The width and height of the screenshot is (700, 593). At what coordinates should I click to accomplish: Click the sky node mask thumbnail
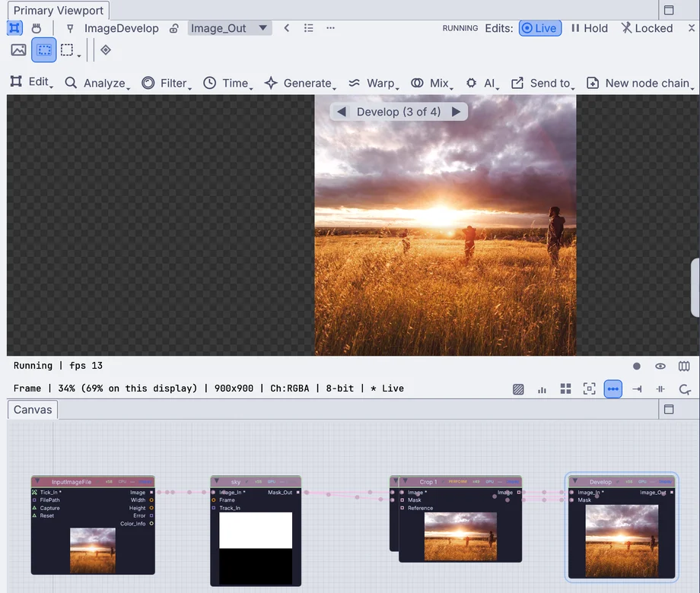pyautogui.click(x=256, y=548)
